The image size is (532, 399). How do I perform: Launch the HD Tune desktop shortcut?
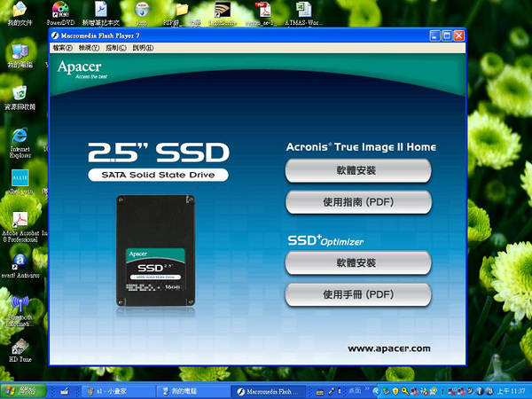[x=20, y=350]
